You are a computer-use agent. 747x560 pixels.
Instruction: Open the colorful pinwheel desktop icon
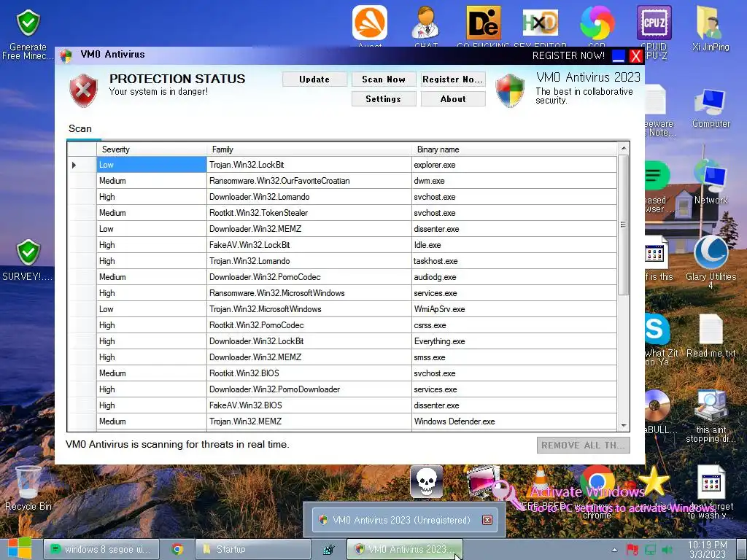click(597, 23)
